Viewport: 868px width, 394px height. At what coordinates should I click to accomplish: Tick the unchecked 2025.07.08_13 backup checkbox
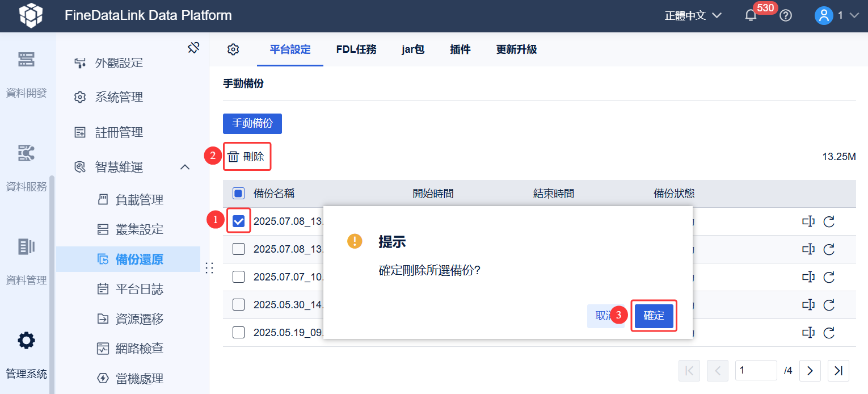click(x=239, y=249)
